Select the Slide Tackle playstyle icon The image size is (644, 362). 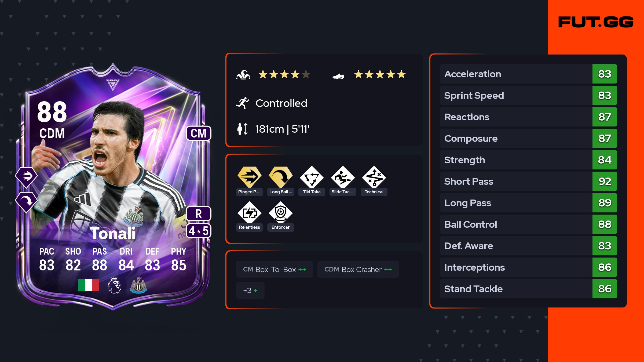point(343,177)
